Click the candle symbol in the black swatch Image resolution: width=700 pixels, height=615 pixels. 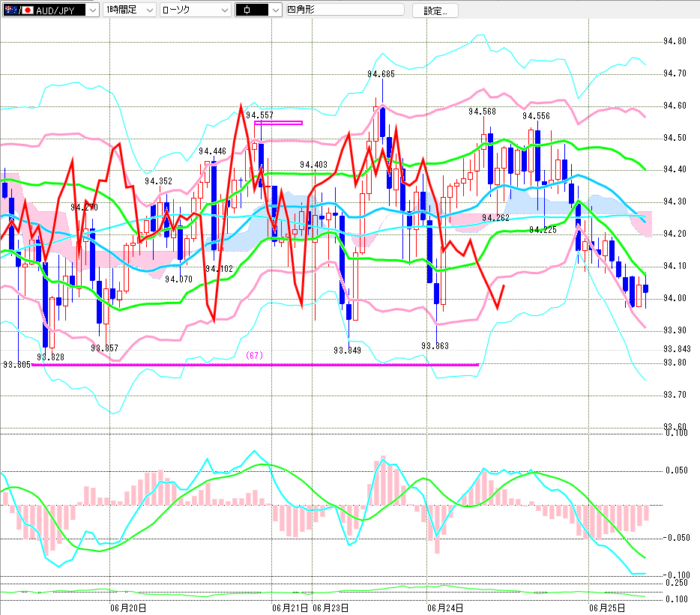point(247,10)
